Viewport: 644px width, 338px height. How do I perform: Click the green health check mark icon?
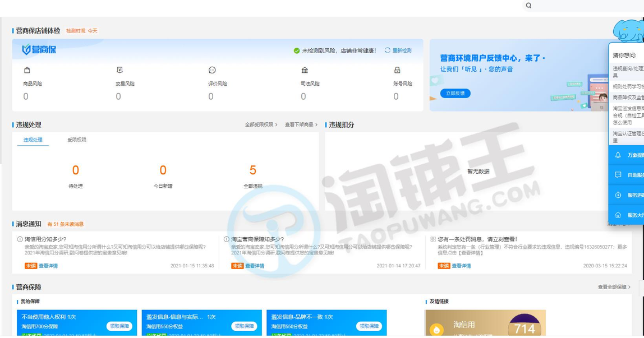click(x=297, y=51)
